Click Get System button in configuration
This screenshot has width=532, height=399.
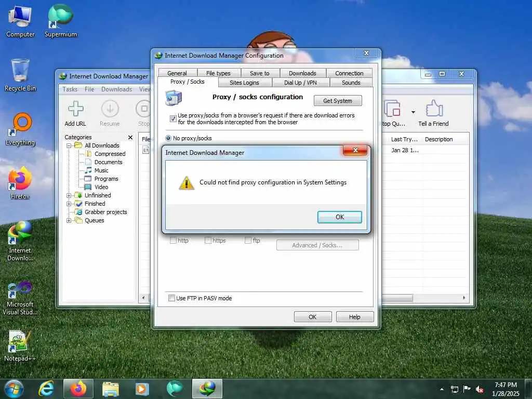pyautogui.click(x=338, y=101)
